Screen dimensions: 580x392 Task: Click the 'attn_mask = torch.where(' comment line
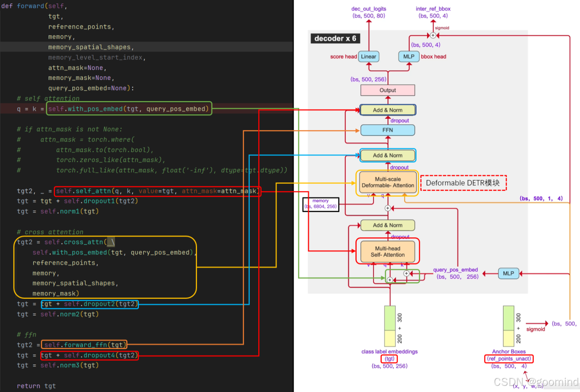point(88,140)
